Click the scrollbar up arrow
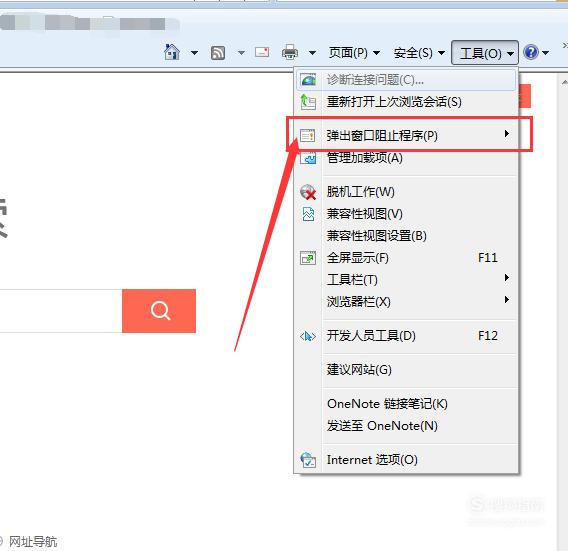The height and width of the screenshot is (551, 568). tap(564, 83)
